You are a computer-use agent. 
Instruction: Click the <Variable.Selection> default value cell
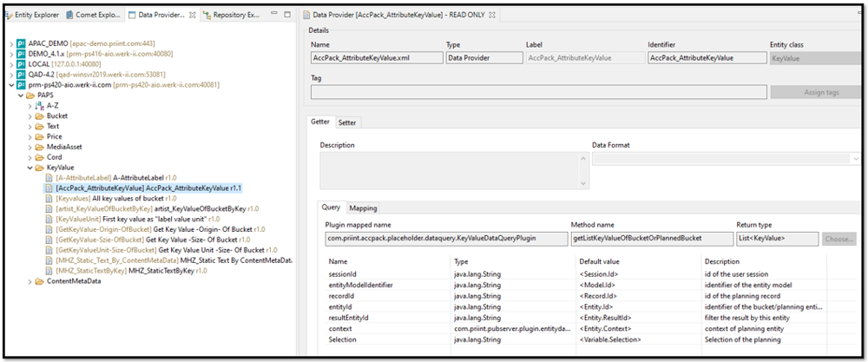click(640, 339)
